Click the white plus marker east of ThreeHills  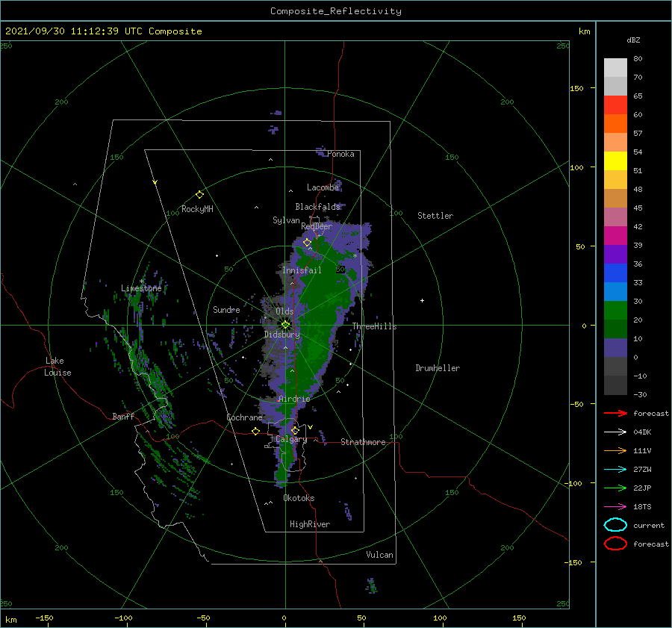pyautogui.click(x=422, y=300)
